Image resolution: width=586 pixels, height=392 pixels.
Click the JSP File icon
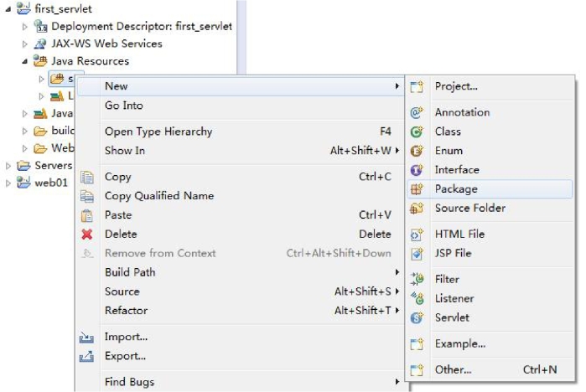[x=417, y=254]
